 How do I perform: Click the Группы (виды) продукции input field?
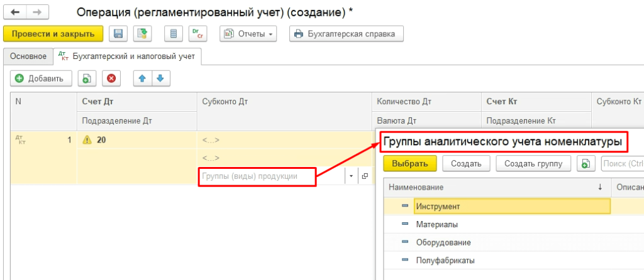coord(272,176)
